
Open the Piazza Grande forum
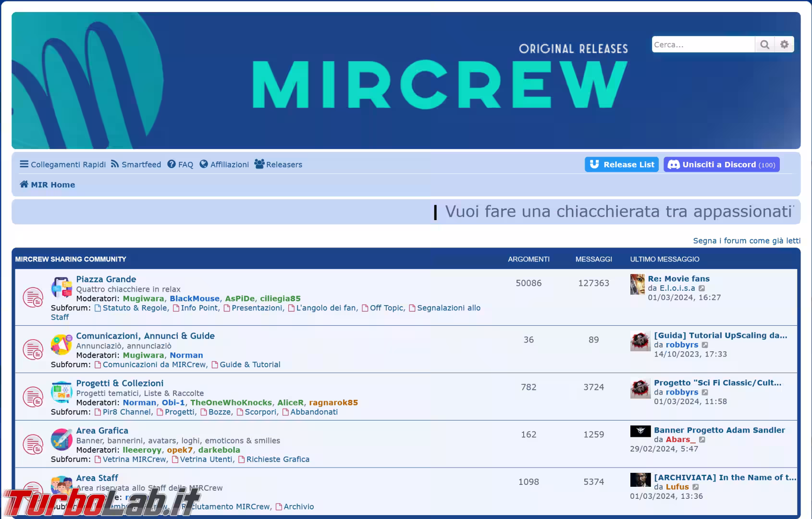(106, 279)
